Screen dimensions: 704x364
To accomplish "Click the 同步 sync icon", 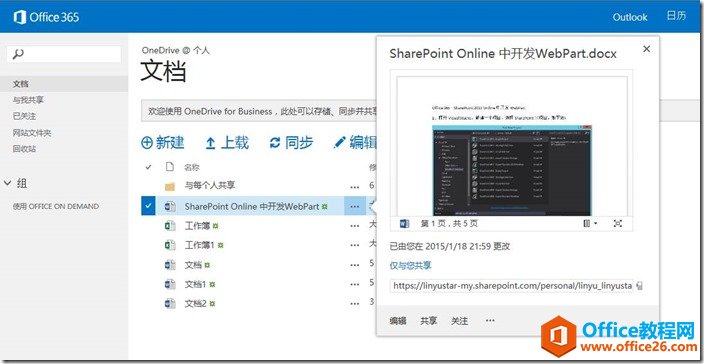I will click(275, 143).
